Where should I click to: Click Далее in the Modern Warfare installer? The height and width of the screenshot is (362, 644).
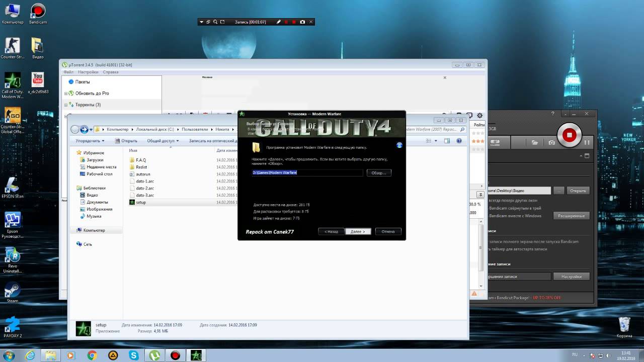(358, 231)
